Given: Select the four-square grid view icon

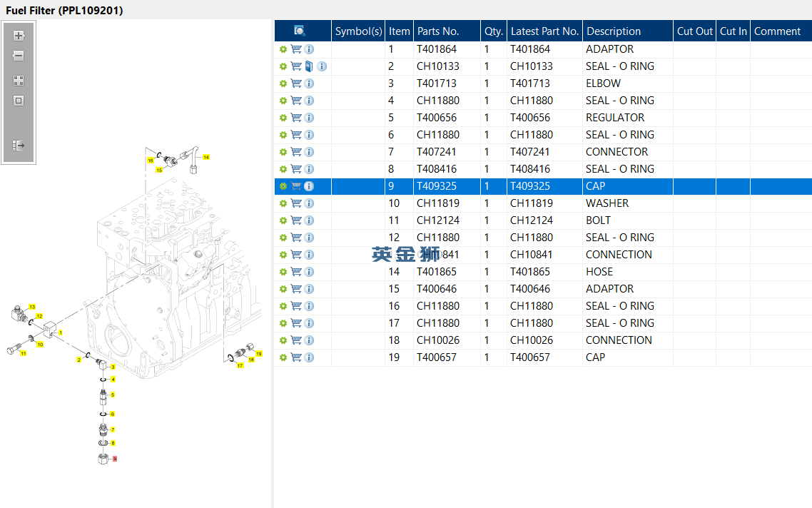Looking at the screenshot, I should [19, 81].
